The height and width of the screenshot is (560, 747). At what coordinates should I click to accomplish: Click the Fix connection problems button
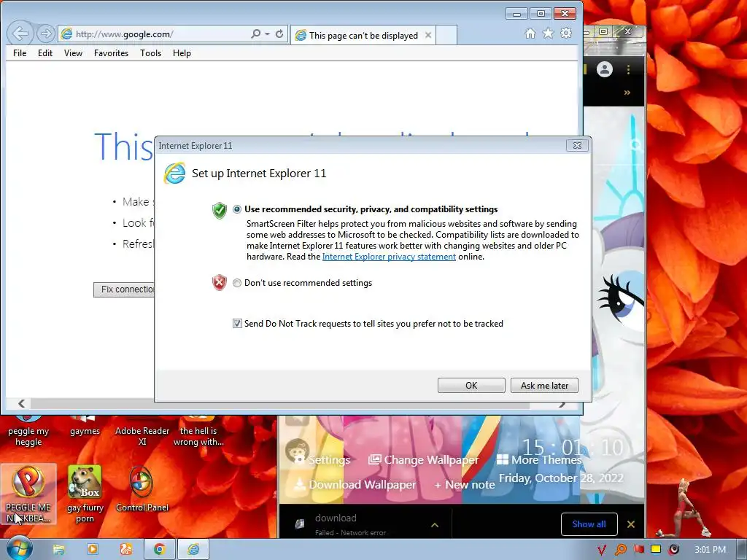124,289
